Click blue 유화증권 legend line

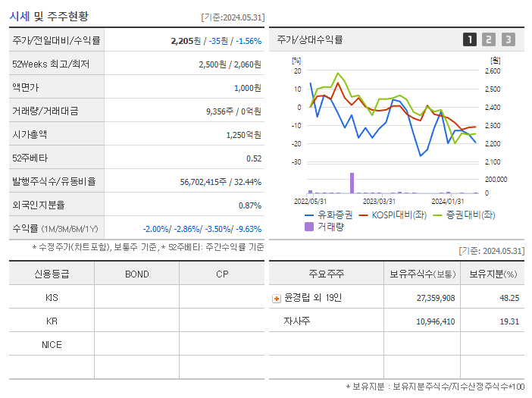[x=309, y=215]
